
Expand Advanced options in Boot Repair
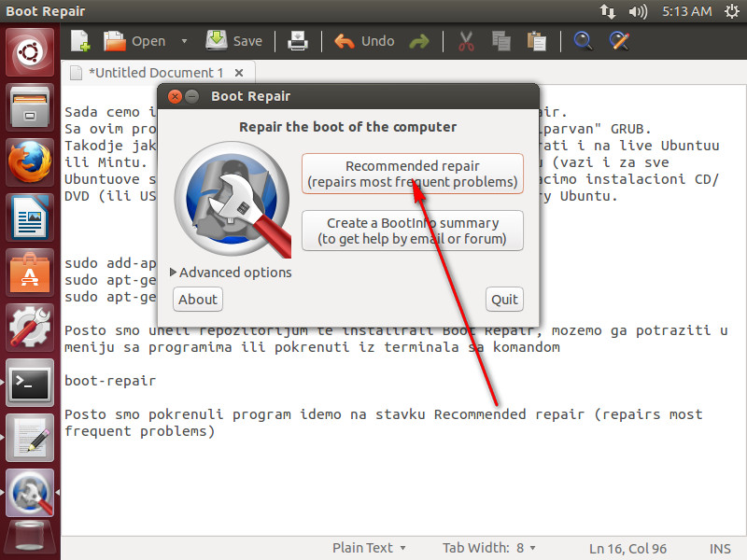click(x=231, y=273)
